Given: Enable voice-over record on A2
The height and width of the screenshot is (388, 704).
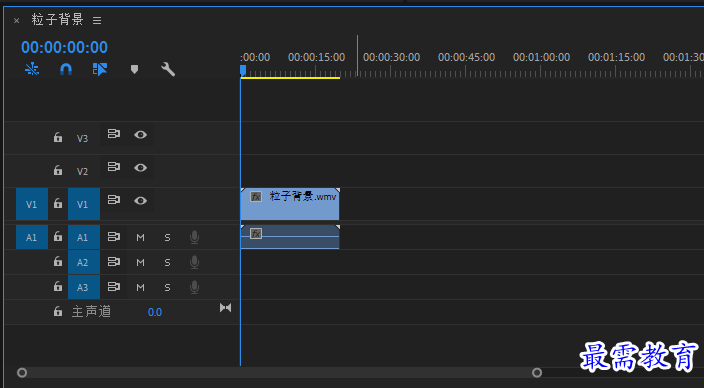Looking at the screenshot, I should [194, 262].
